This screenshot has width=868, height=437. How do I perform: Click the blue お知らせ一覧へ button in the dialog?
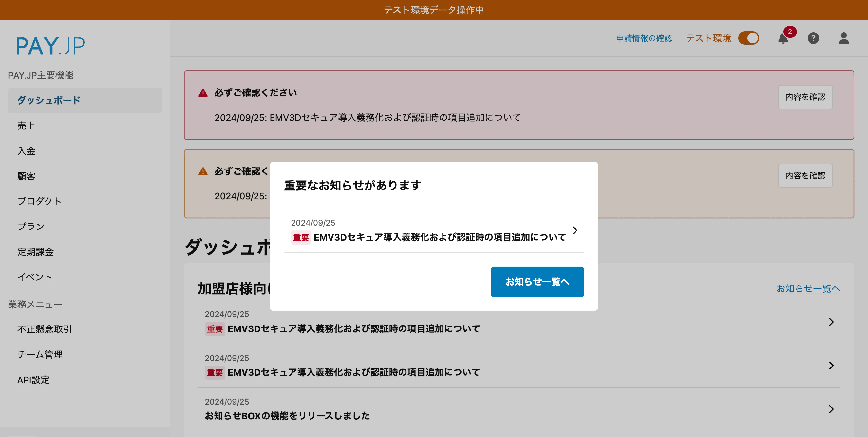point(537,282)
